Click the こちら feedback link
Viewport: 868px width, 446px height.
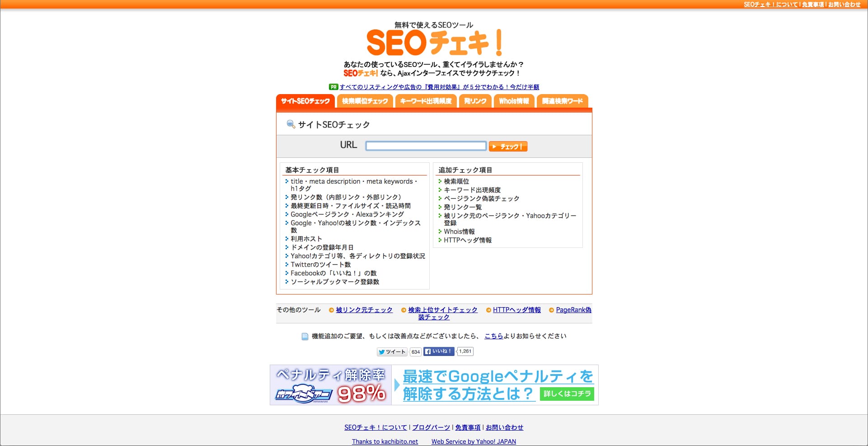point(494,336)
